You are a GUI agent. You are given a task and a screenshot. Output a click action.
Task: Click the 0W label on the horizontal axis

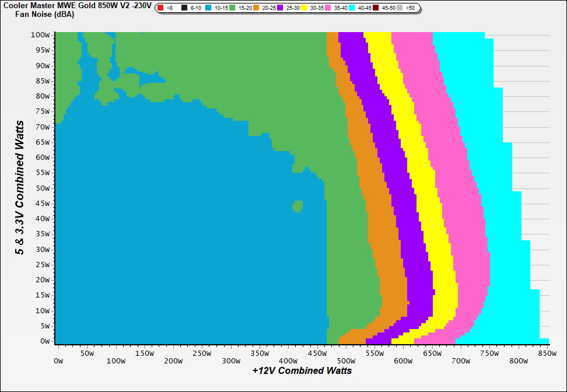[x=58, y=361]
